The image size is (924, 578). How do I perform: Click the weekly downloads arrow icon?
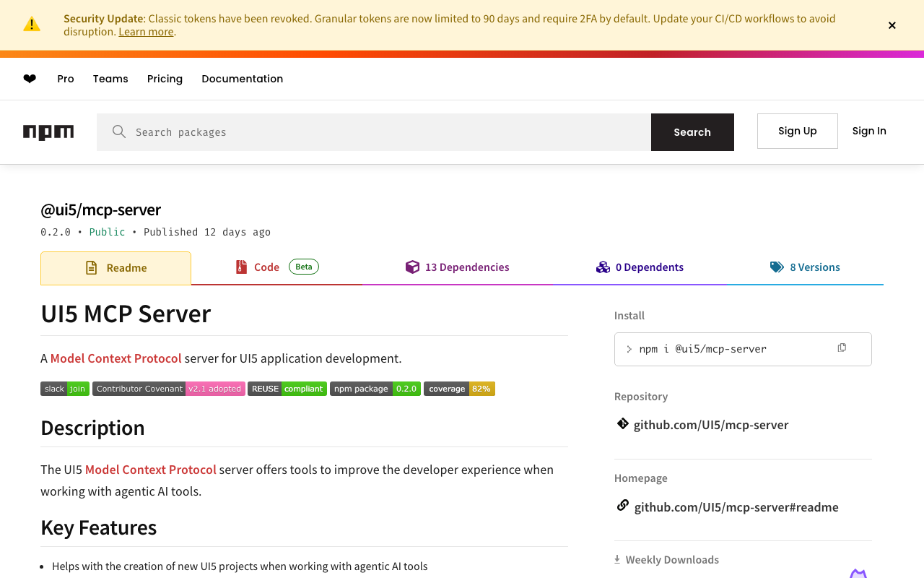tap(617, 559)
